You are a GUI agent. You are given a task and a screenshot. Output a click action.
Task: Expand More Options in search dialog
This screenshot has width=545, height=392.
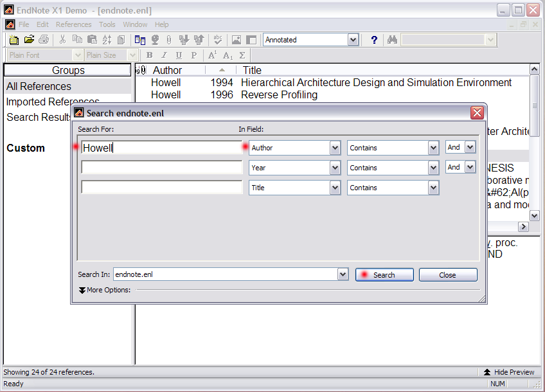click(104, 290)
